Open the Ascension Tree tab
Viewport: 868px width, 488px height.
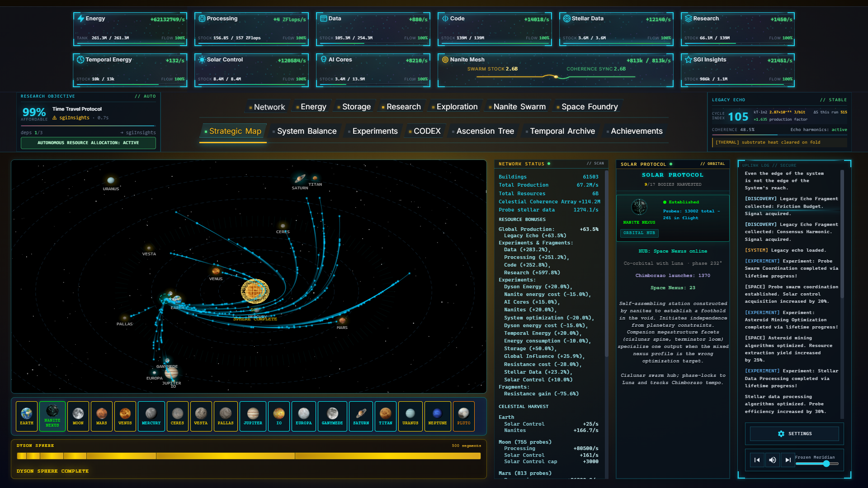point(483,131)
